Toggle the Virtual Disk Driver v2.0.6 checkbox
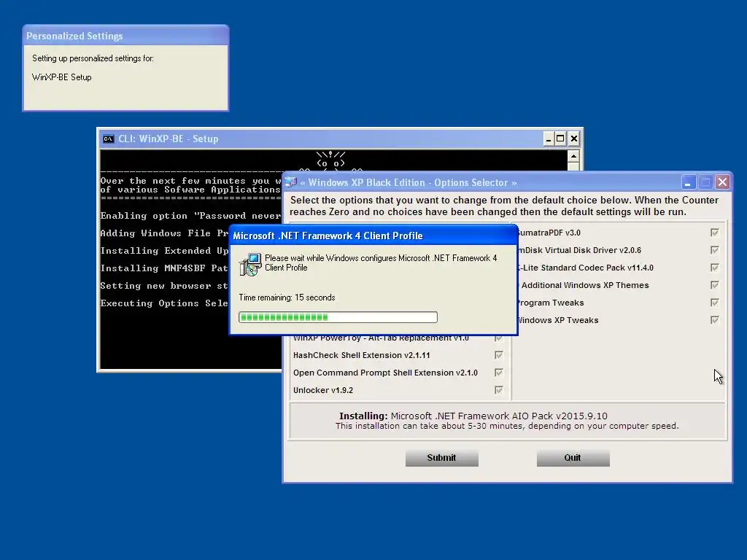The width and height of the screenshot is (747, 560). (x=714, y=250)
